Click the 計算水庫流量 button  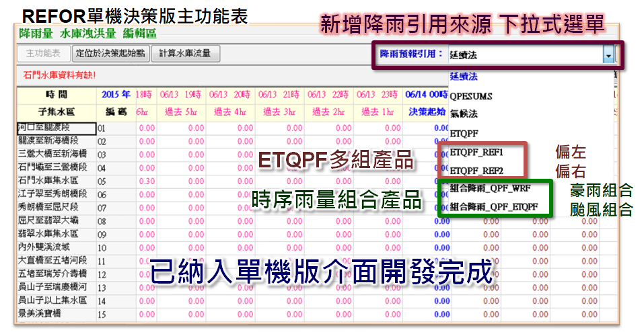[185, 53]
